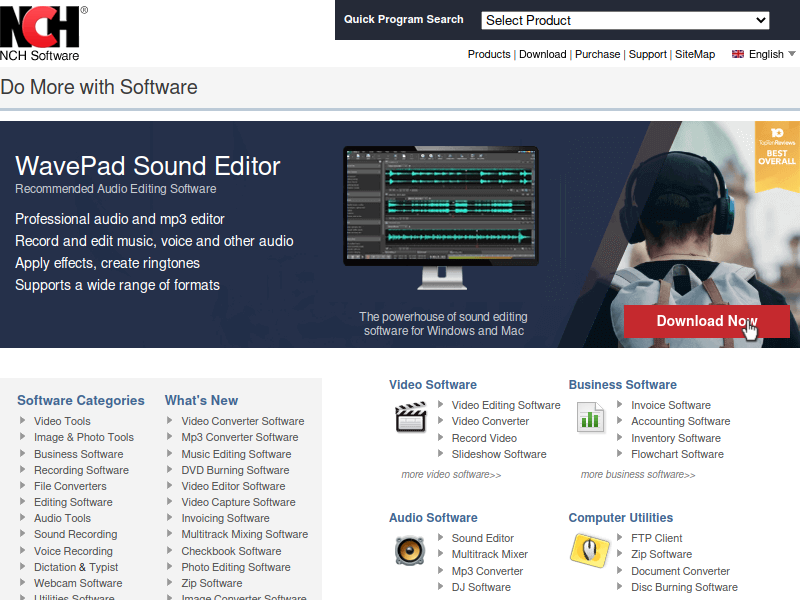Click the Computer Utilities section heading
The image size is (800, 600).
tap(621, 518)
